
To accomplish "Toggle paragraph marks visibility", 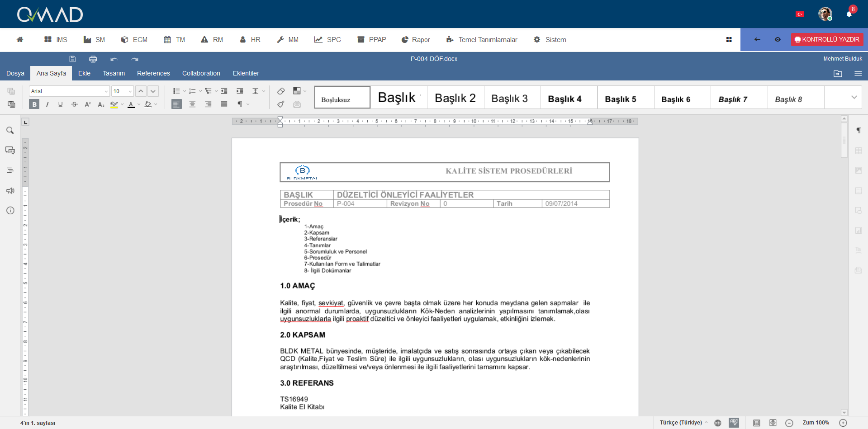I will 240,104.
